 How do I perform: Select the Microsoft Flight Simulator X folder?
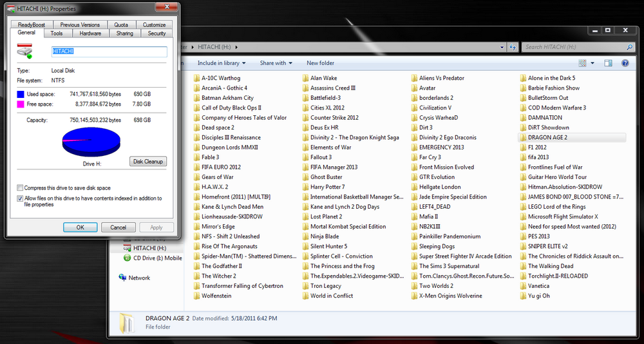point(559,216)
